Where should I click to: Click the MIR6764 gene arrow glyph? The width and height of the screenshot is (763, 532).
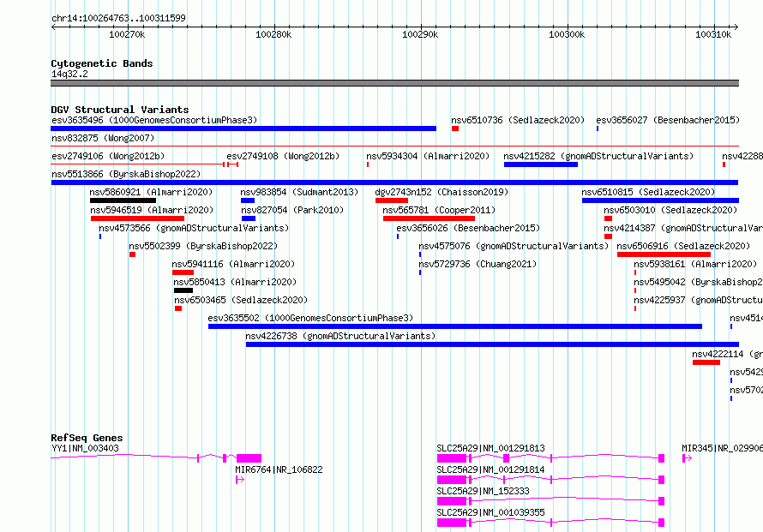pos(240,480)
